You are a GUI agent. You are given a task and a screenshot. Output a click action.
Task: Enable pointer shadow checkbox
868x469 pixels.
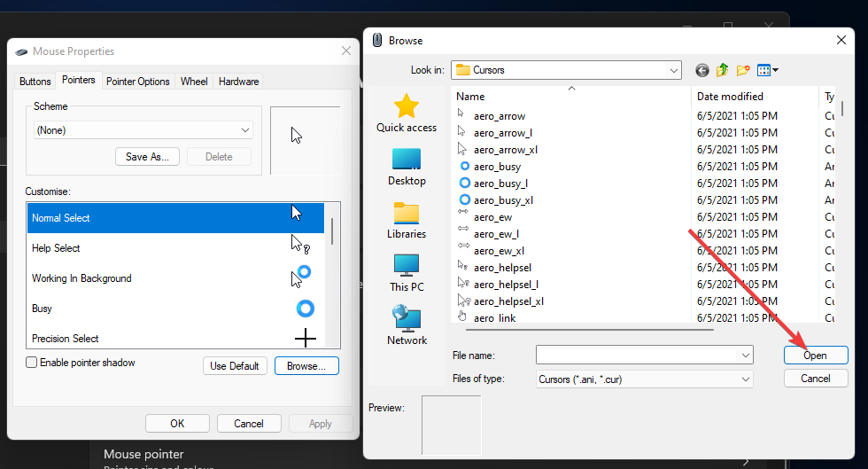(32, 362)
